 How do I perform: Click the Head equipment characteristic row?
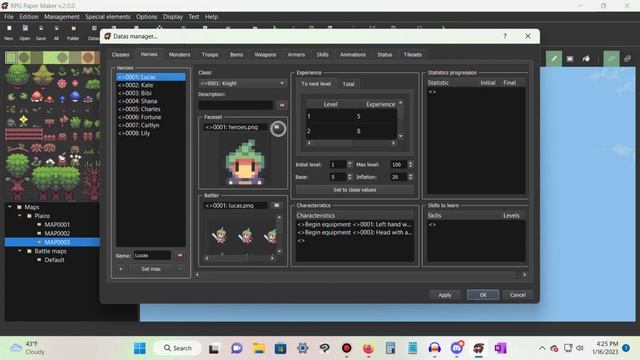(354, 233)
